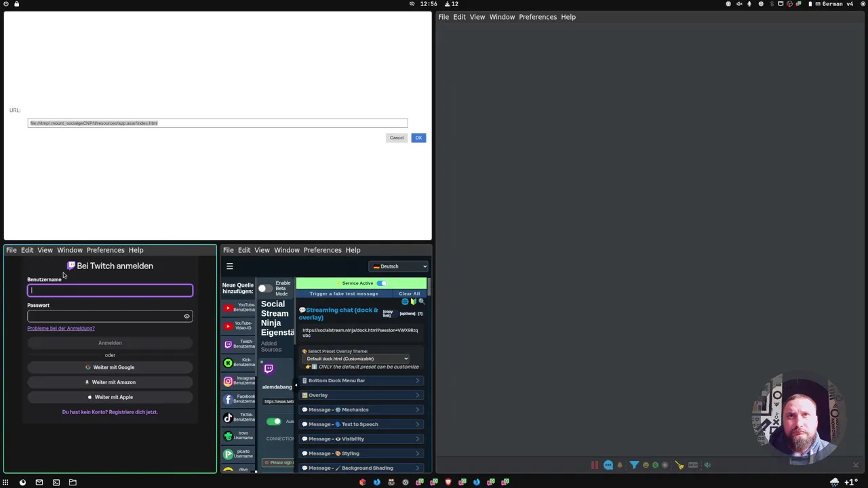Click the Twitch icon of the alemdabang source

[x=269, y=369]
